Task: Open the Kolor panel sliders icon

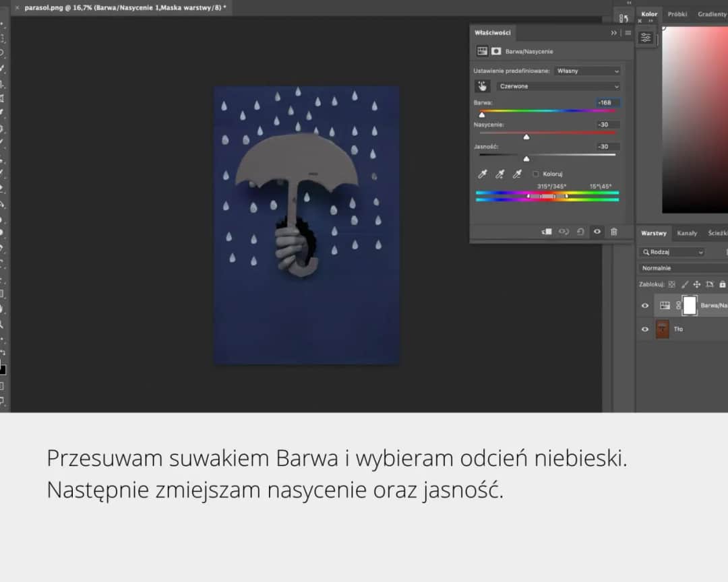Action: coord(646,38)
